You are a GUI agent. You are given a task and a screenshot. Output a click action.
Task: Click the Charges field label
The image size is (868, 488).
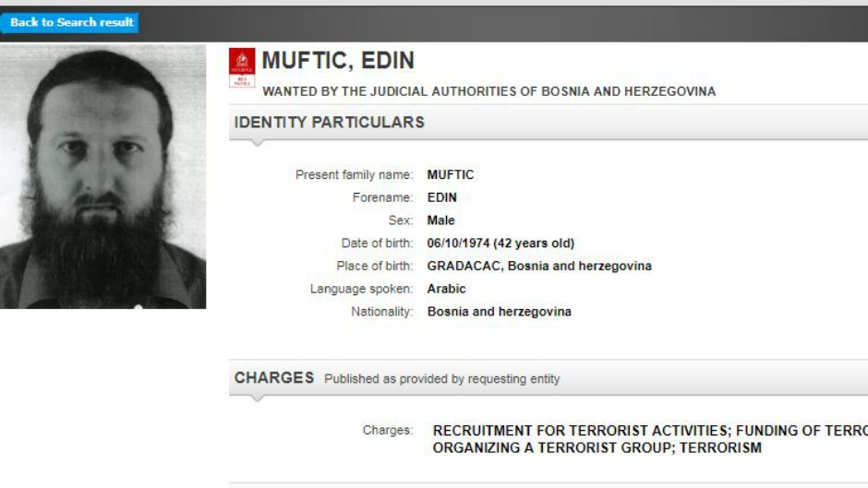pos(388,431)
